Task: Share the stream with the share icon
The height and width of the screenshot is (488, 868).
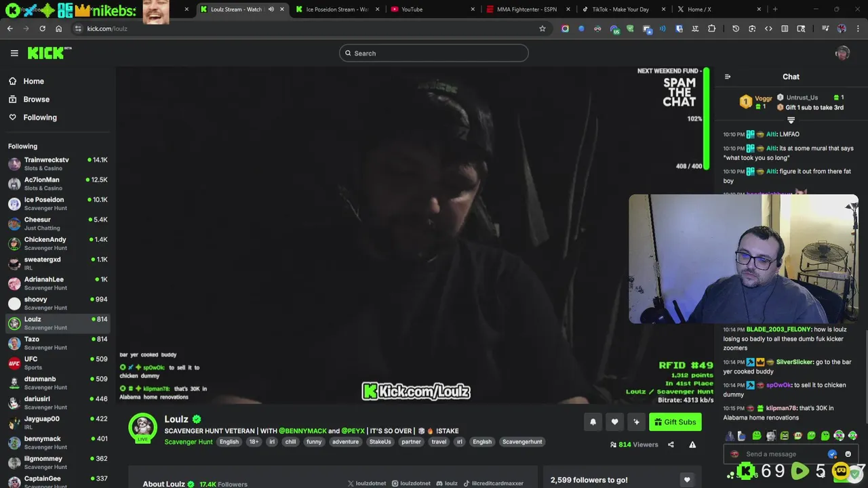Action: coord(671,445)
